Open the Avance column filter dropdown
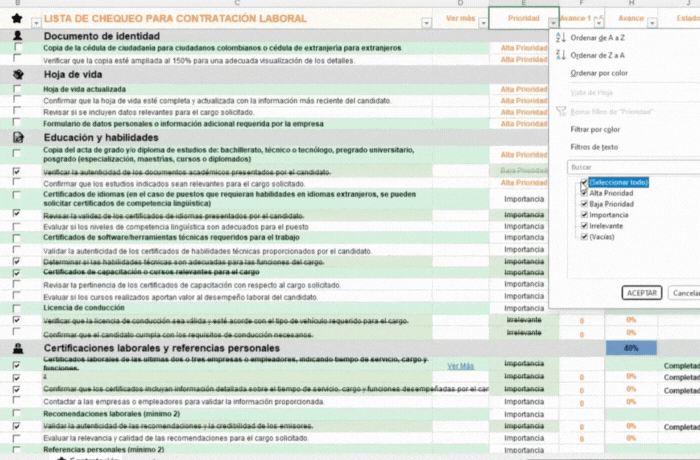 click(x=652, y=22)
